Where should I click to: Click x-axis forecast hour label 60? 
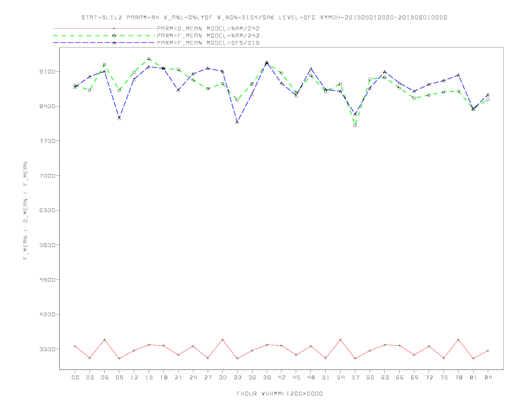click(x=370, y=377)
